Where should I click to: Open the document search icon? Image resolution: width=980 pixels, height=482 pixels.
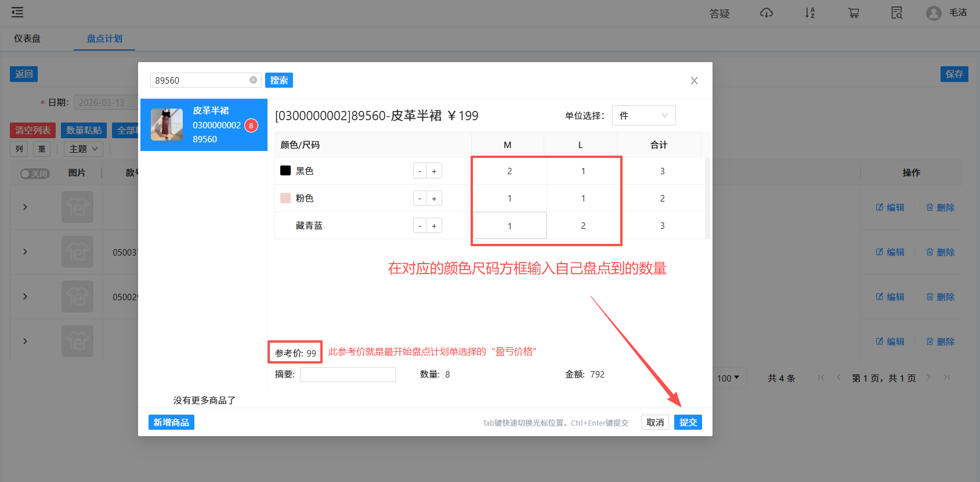[x=897, y=13]
